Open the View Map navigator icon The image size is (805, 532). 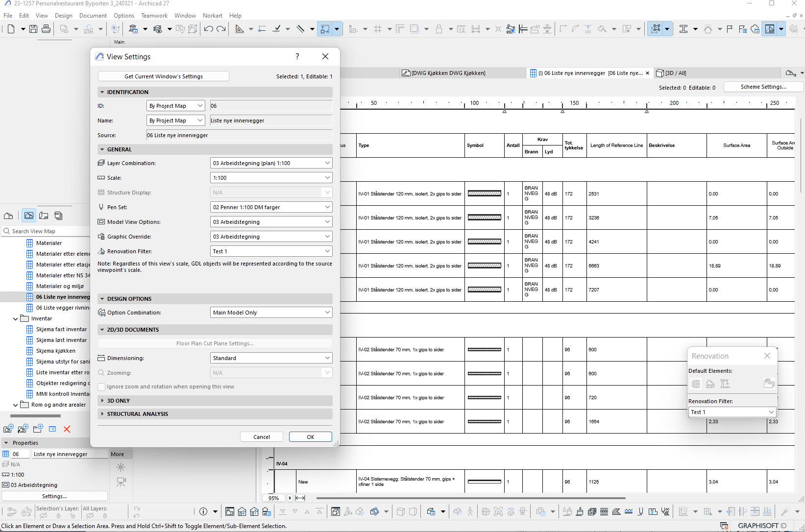(x=29, y=216)
